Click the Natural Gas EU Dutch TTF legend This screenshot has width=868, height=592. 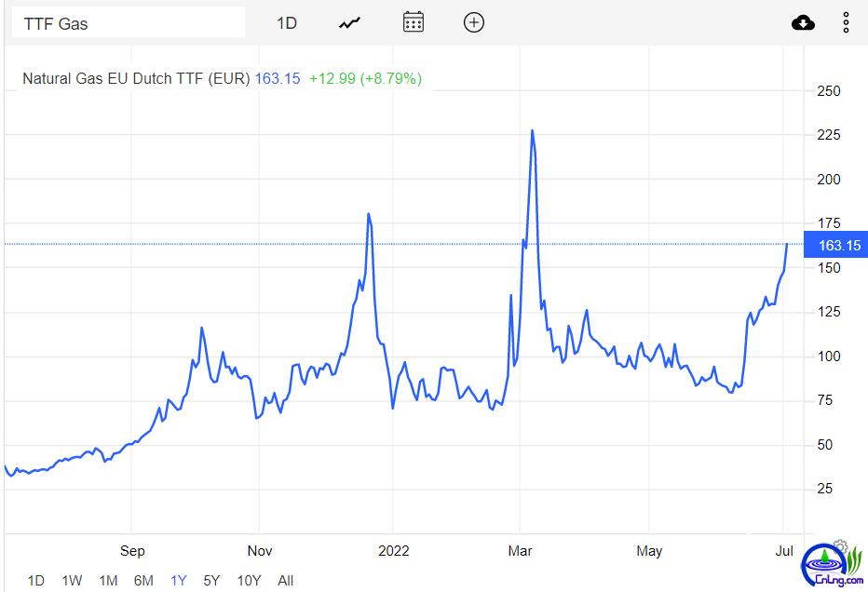136,78
